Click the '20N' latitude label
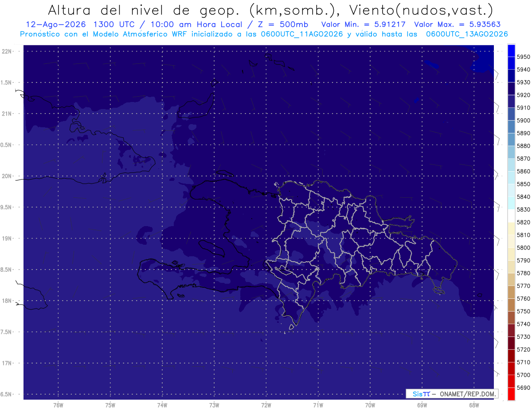532x411 pixels. pyautogui.click(x=6, y=176)
